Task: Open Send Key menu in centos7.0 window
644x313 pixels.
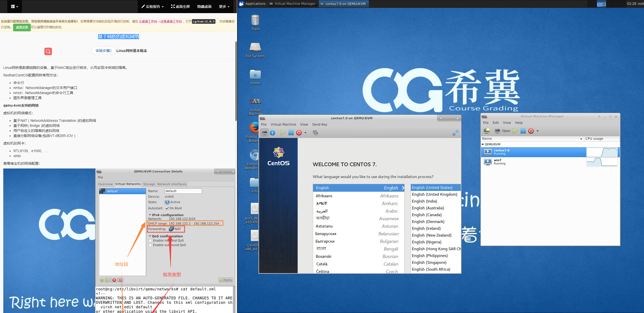Action: pos(320,125)
